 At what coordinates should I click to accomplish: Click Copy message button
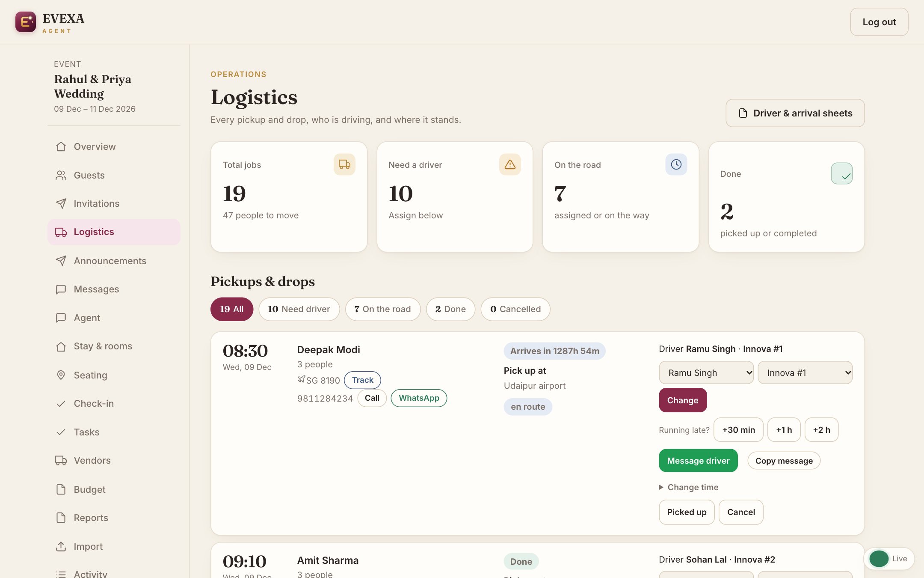point(784,461)
